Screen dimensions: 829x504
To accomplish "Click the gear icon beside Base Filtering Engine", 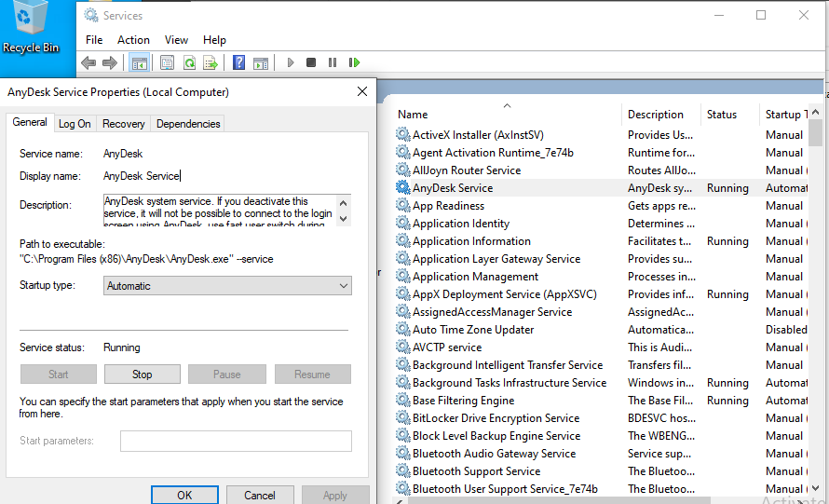I will point(403,400).
